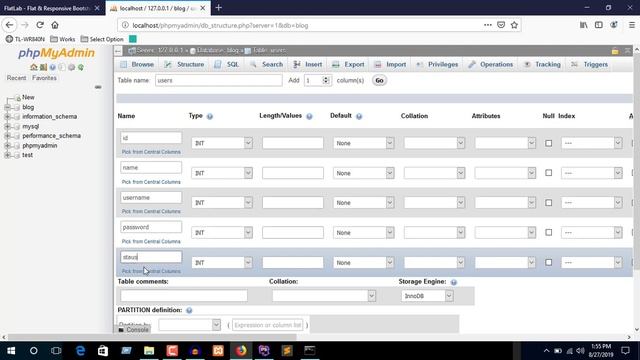
Task: Click help icon next to Type header
Action: coord(209,116)
